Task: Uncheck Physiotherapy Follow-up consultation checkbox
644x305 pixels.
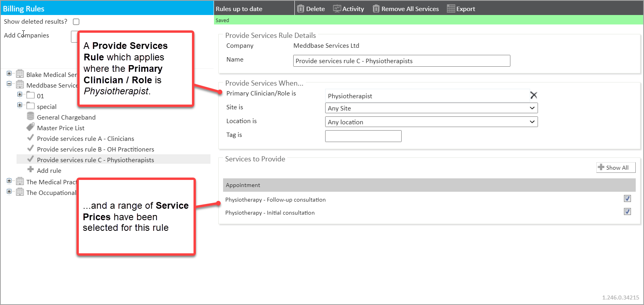Action: (627, 198)
